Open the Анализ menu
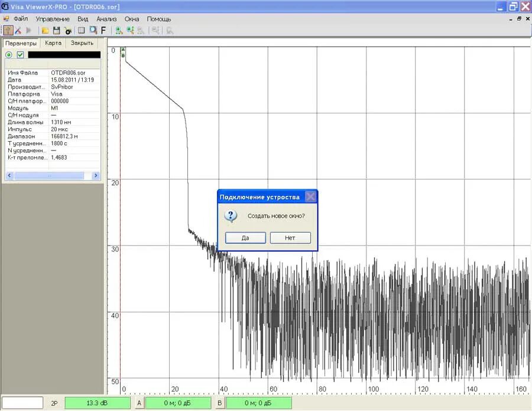The image size is (532, 411). 106,19
